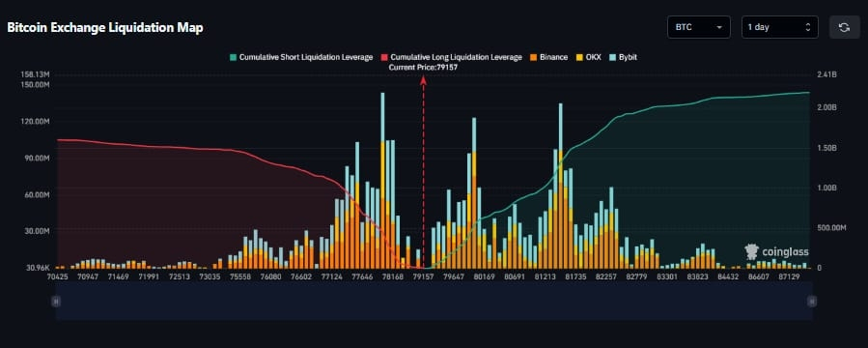The width and height of the screenshot is (868, 348).
Task: Click the 77124 x-axis price label
Action: click(330, 276)
